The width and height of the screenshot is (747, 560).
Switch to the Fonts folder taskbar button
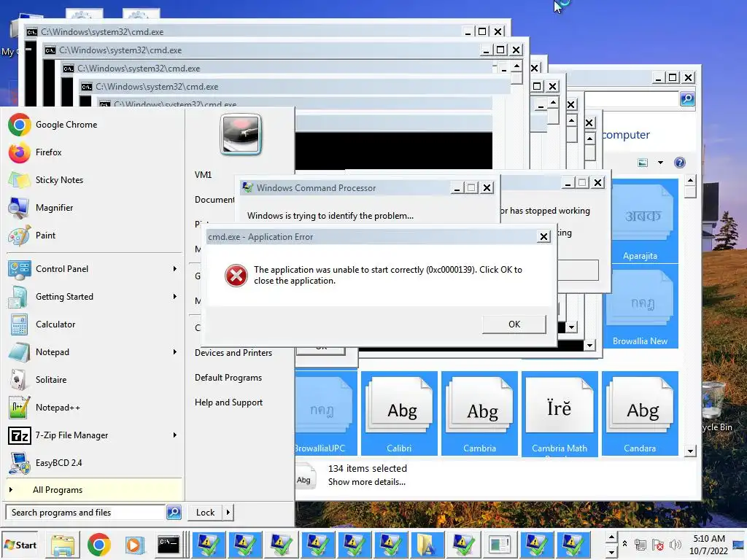426,545
